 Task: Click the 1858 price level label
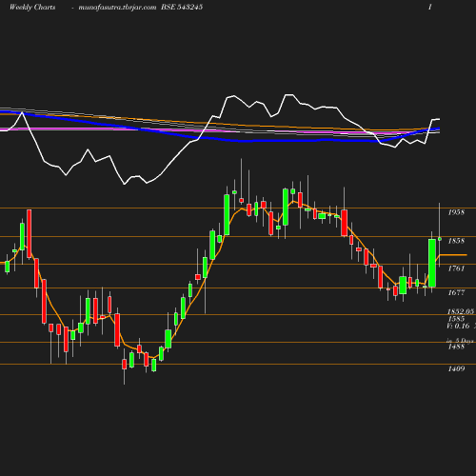[456, 241]
